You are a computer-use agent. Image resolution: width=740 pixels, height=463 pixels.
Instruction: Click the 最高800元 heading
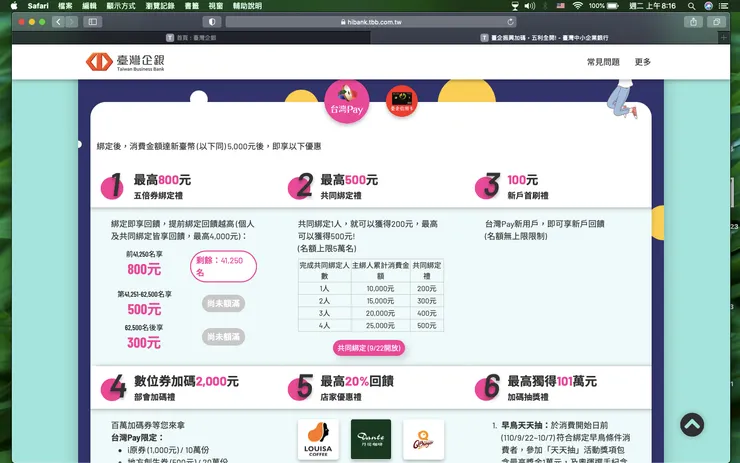[162, 180]
